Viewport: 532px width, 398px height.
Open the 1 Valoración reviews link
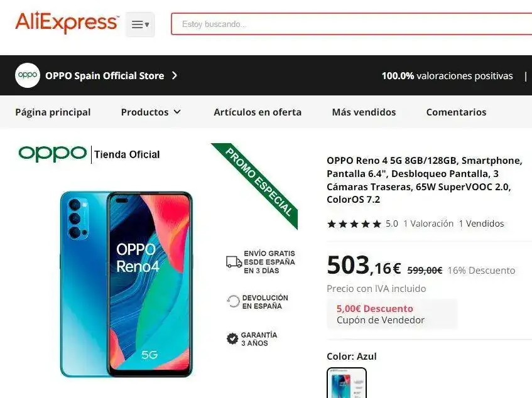428,223
